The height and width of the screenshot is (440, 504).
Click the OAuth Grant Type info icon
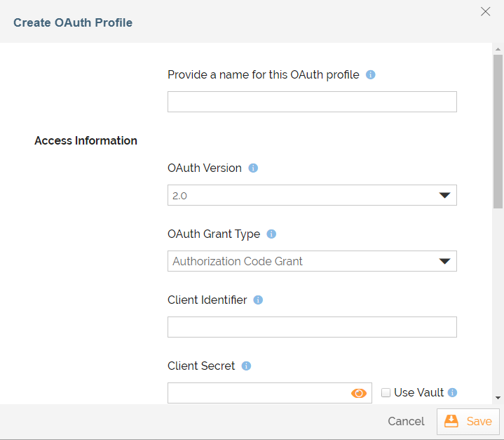[272, 234]
